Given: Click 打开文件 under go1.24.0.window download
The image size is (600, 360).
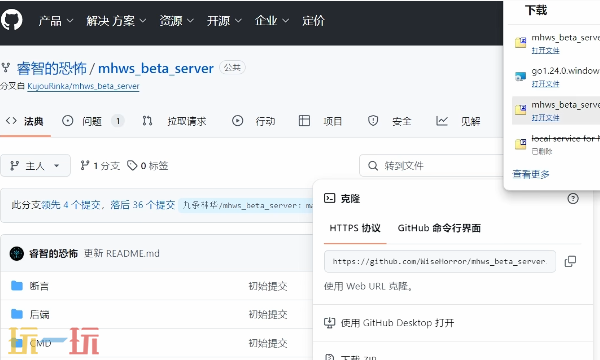Looking at the screenshot, I should point(545,84).
